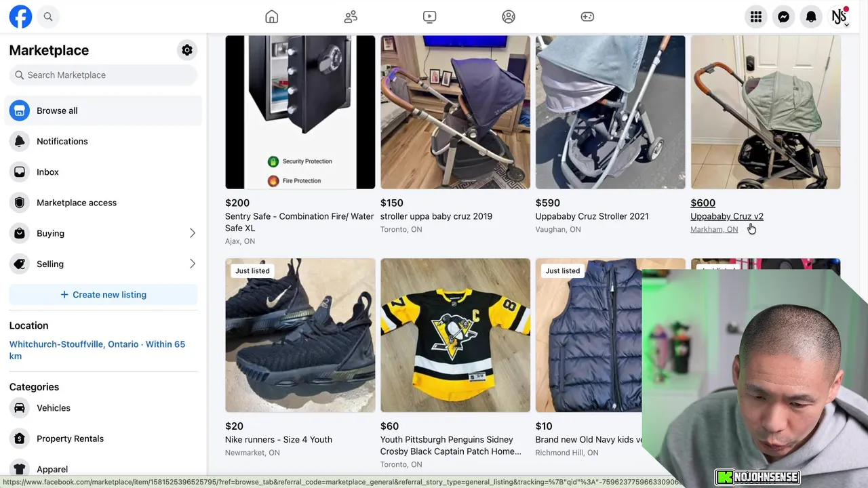This screenshot has width=868, height=488.
Task: Open the apps grid menu icon
Action: click(x=756, y=17)
